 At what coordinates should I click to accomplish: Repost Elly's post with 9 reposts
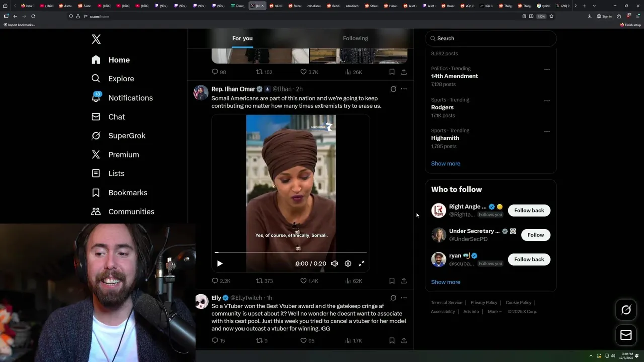pyautogui.click(x=262, y=341)
